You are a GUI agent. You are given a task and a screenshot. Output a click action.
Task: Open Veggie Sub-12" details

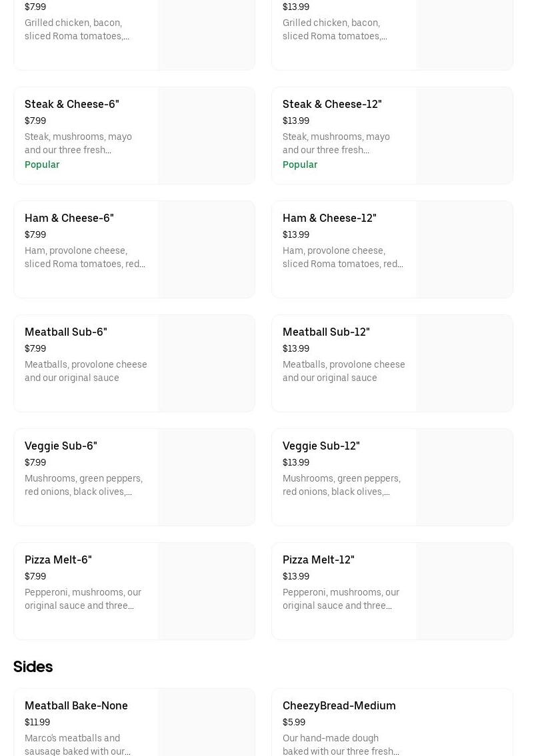point(321,446)
